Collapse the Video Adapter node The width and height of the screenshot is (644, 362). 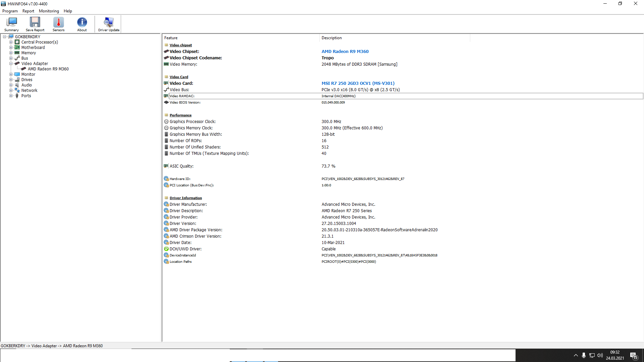coord(11,64)
